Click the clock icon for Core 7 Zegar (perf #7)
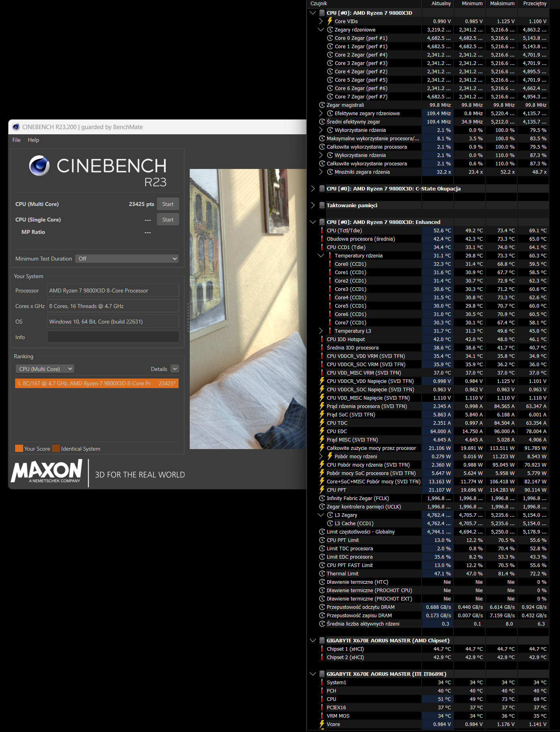Image resolution: width=560 pixels, height=732 pixels. click(x=330, y=96)
